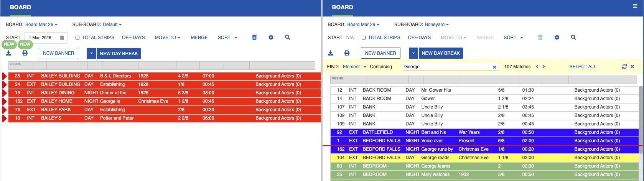Click the trash icon in left board
The image size is (644, 181).
pyautogui.click(x=254, y=37)
